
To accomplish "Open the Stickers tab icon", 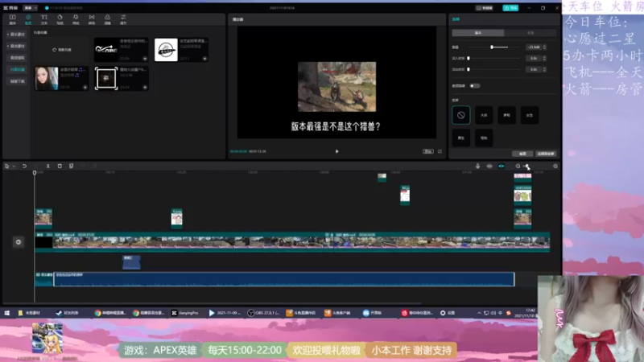I will coord(60,19).
